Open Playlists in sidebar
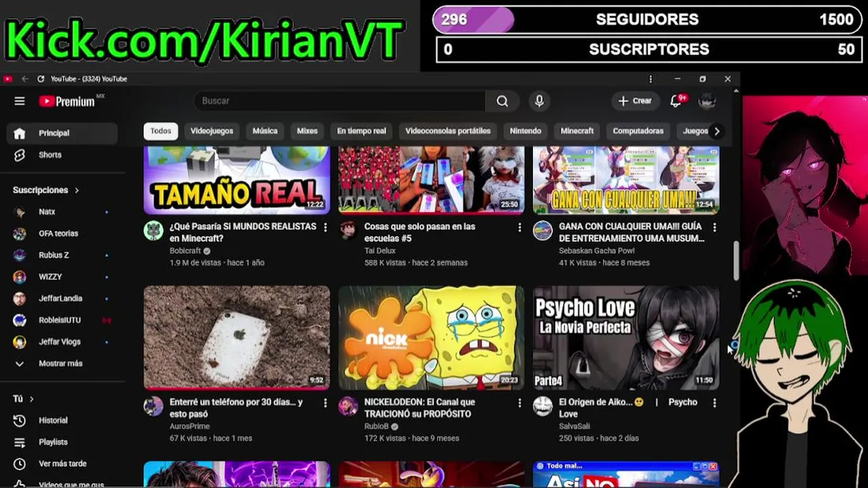The width and height of the screenshot is (868, 488). click(62, 442)
